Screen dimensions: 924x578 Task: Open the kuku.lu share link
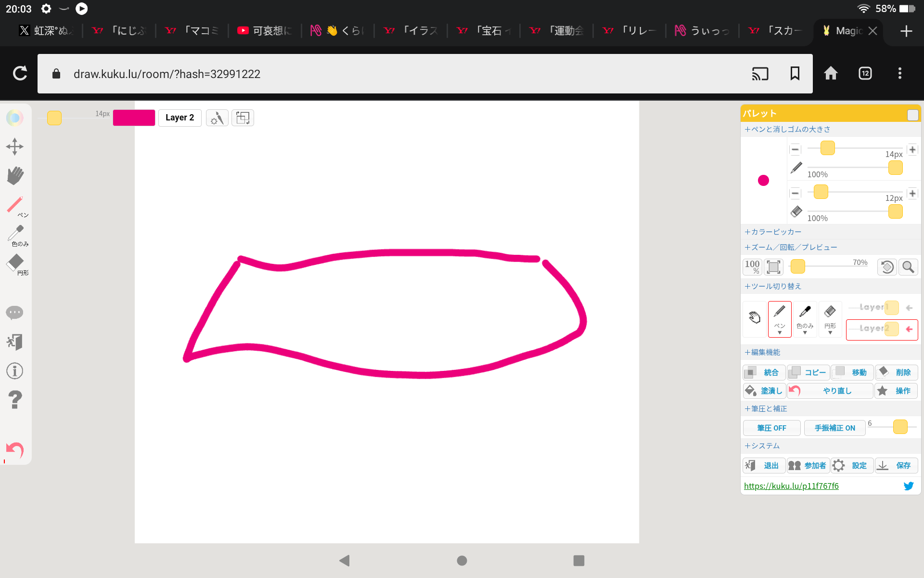point(791,486)
